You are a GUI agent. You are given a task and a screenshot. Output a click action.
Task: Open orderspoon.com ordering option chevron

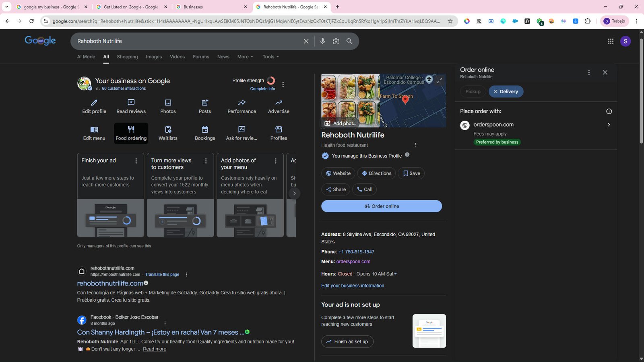pos(609,125)
